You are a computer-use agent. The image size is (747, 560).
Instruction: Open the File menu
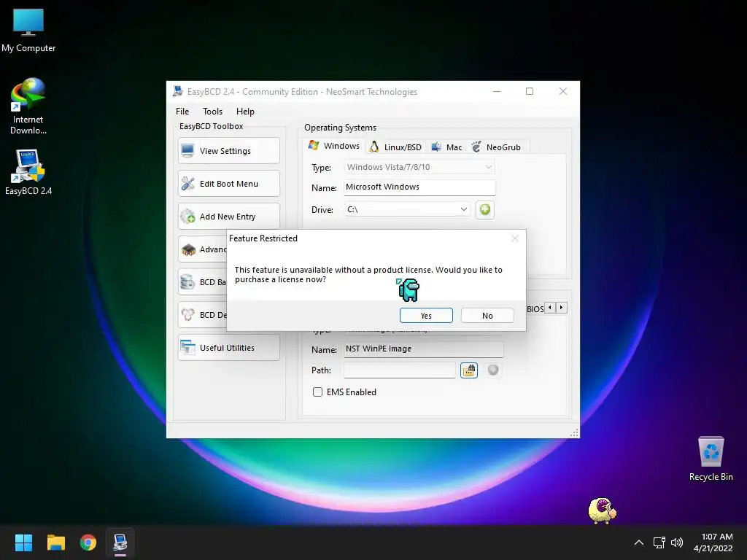pyautogui.click(x=182, y=111)
